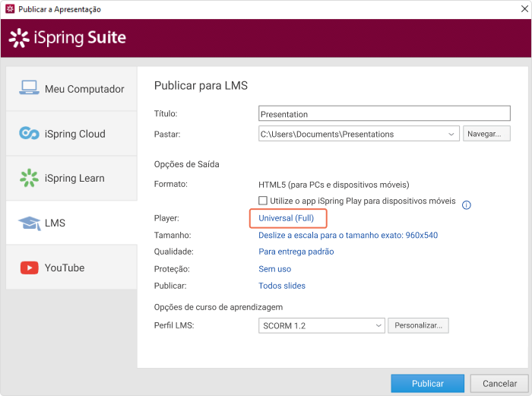This screenshot has height=396, width=532.
Task: Click the HTML5 format description text
Action: coord(334,185)
